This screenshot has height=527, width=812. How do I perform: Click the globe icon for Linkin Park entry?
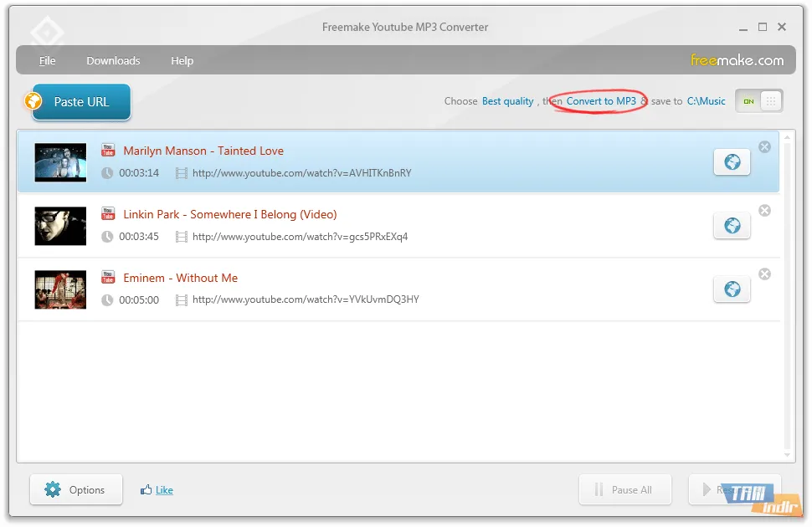732,226
